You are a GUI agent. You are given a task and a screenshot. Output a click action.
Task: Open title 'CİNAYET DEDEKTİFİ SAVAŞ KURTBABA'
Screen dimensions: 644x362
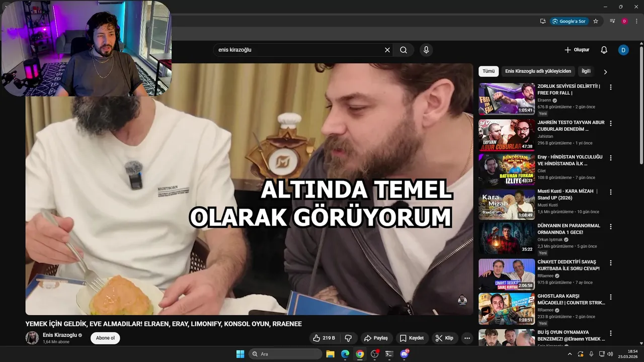[x=569, y=265]
